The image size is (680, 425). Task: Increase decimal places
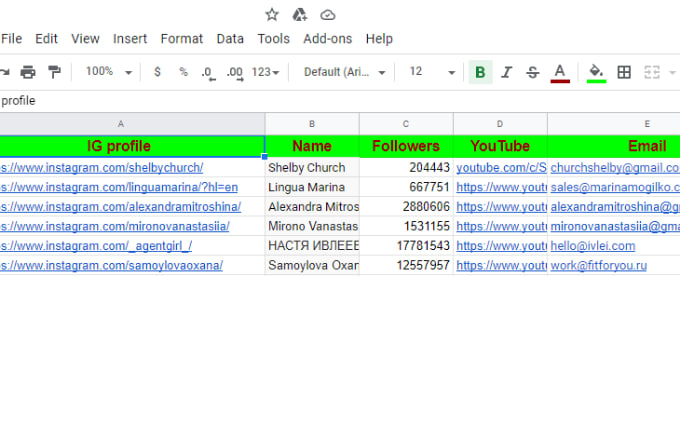pos(235,73)
